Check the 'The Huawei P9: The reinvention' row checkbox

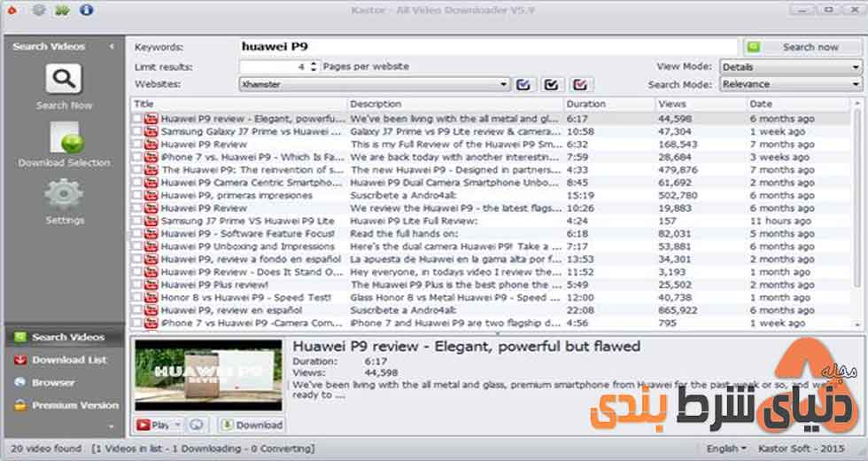137,169
